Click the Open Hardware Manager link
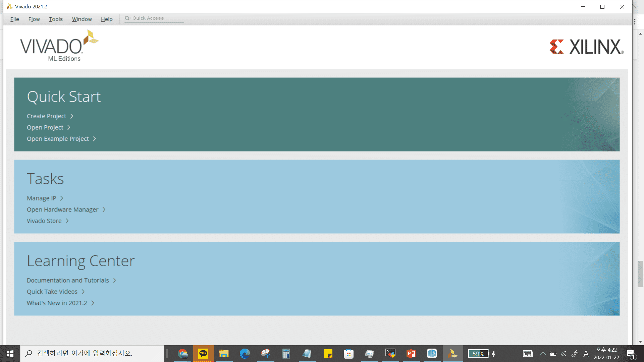This screenshot has width=644, height=362. pyautogui.click(x=62, y=210)
